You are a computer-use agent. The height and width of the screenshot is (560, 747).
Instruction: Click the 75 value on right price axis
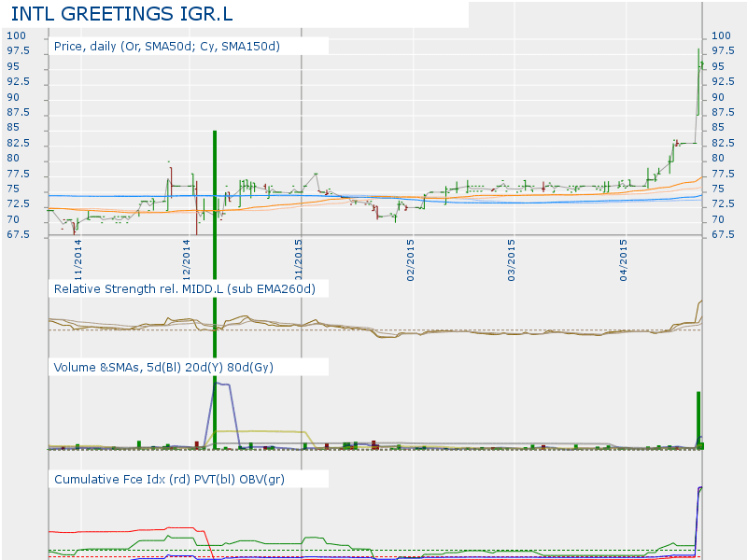pyautogui.click(x=718, y=189)
